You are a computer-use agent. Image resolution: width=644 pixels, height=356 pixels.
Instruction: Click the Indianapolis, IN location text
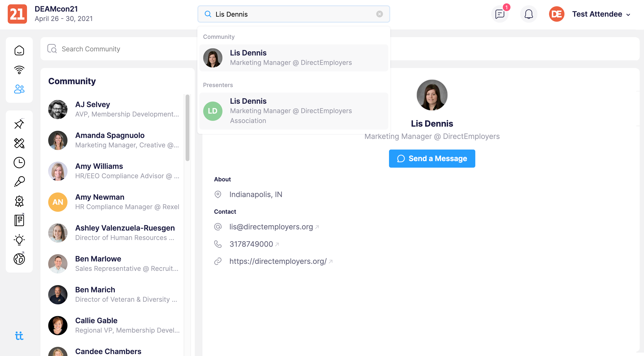point(255,194)
